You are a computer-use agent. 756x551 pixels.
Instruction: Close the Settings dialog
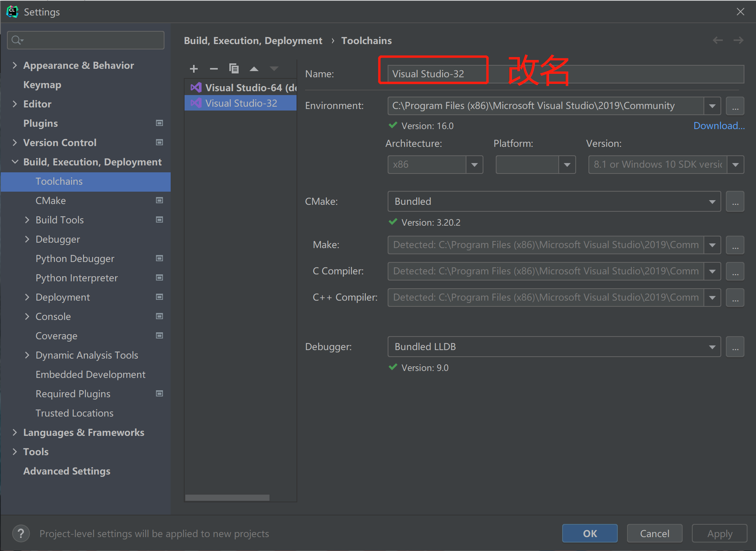point(740,12)
